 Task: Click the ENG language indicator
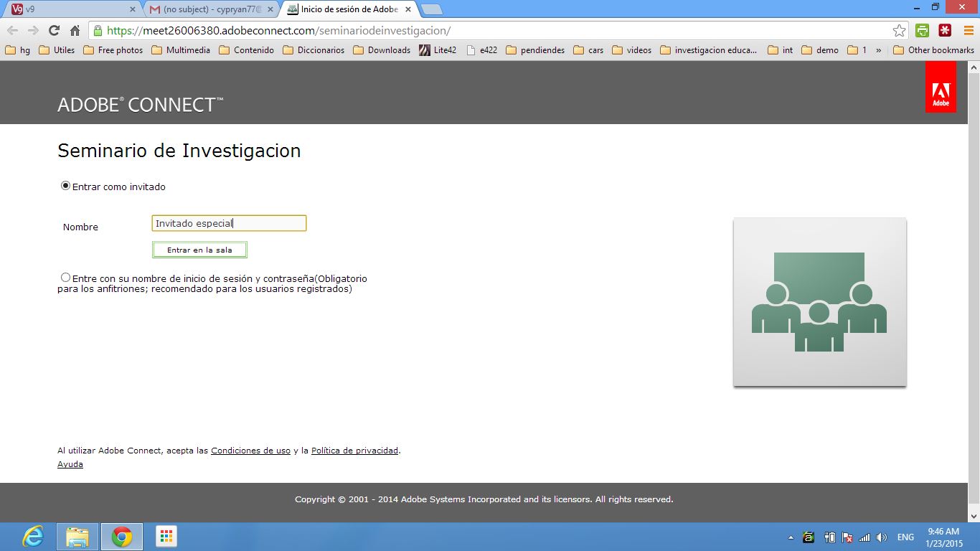click(905, 537)
